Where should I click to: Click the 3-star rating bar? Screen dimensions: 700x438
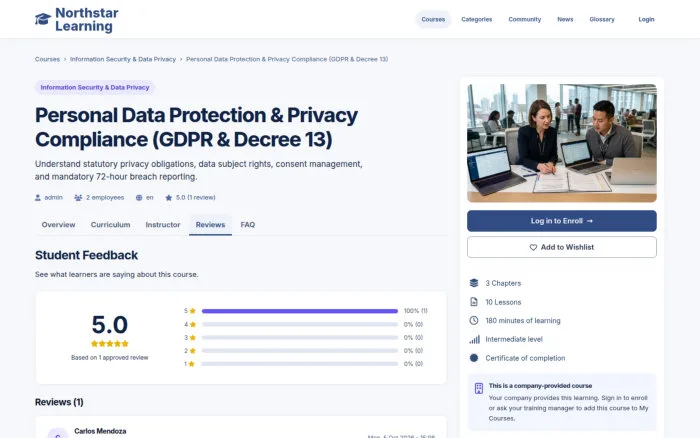point(300,338)
